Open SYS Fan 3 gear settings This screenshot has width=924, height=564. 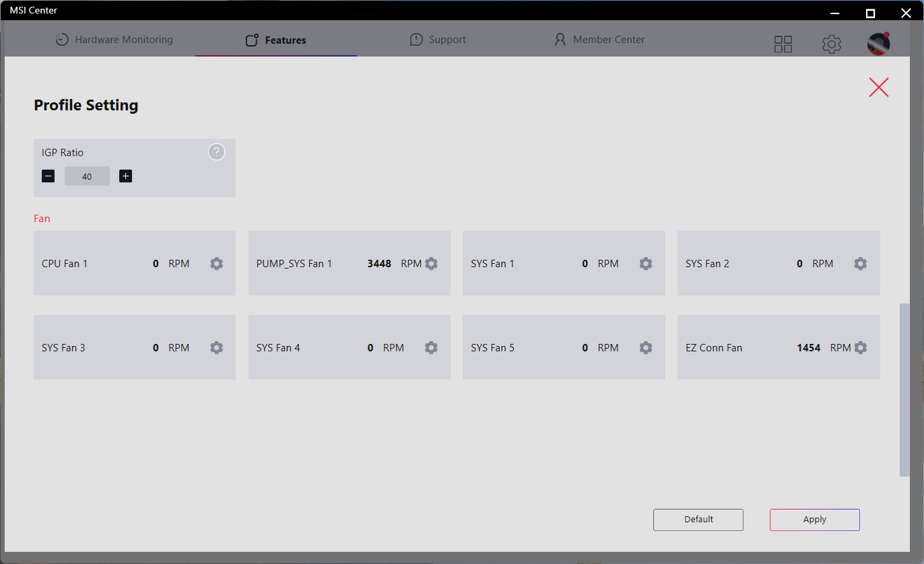[x=216, y=348]
